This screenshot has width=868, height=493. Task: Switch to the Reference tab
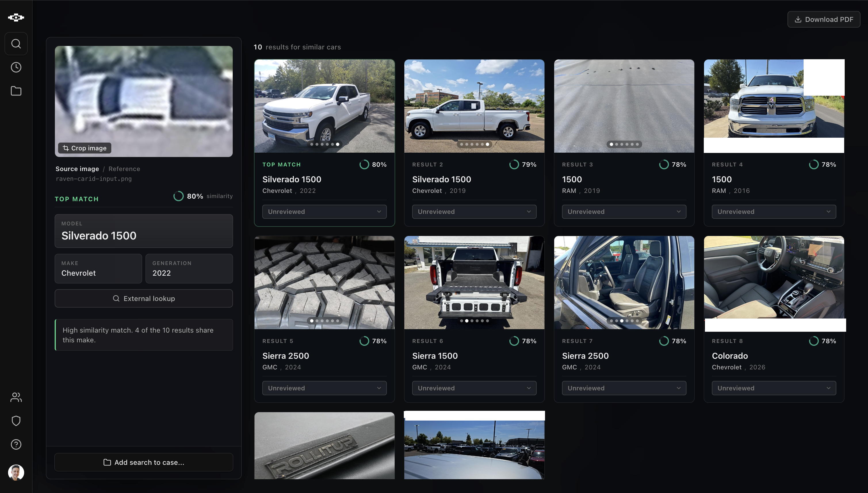click(x=124, y=169)
